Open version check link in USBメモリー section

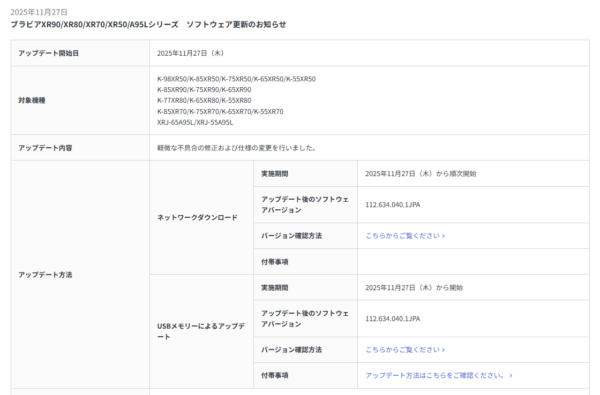click(x=405, y=350)
